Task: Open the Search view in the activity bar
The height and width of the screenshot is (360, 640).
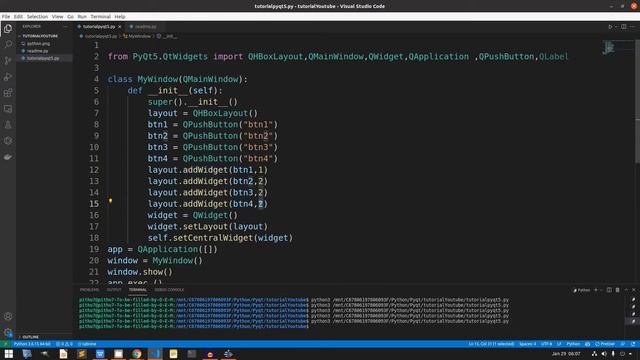Action: 8,44
